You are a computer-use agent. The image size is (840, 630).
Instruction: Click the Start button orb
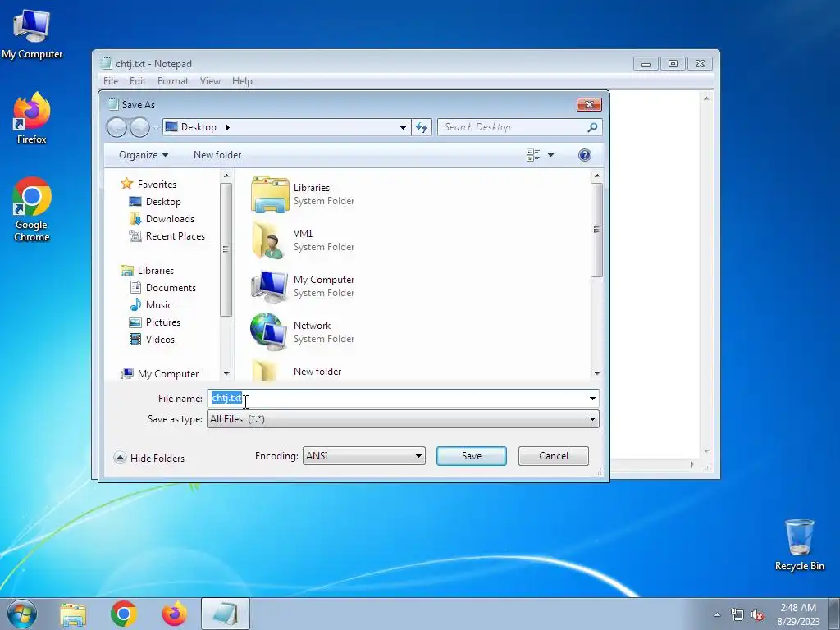point(22,614)
